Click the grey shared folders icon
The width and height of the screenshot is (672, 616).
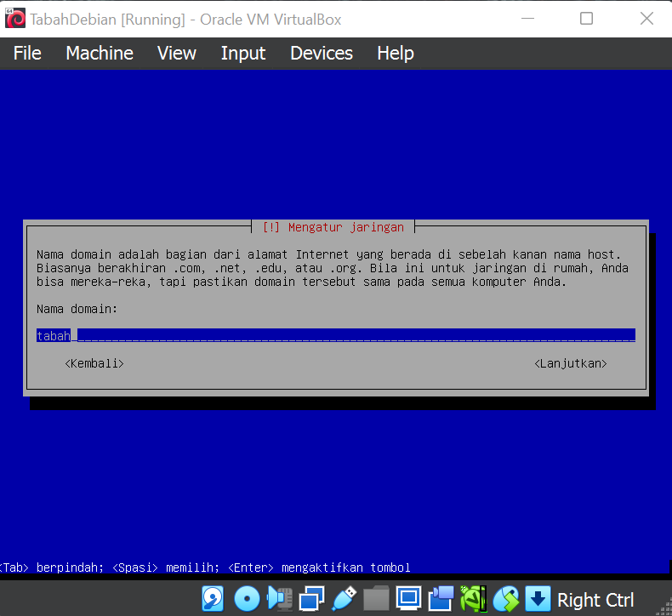[376, 598]
